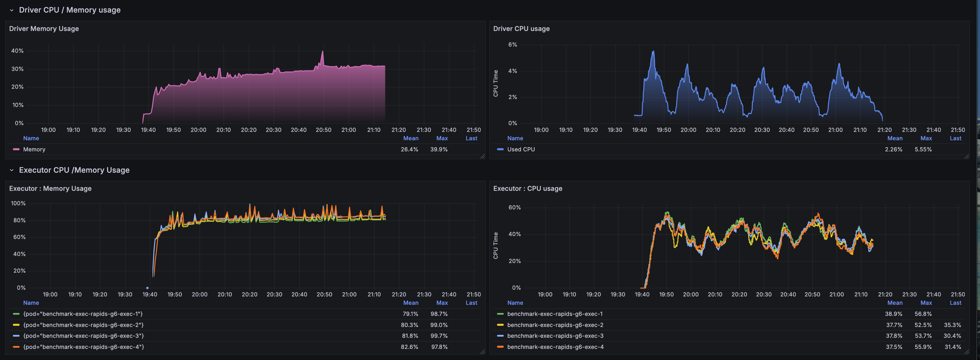The height and width of the screenshot is (360, 980).
Task: Select benchmark-exec-rapids-g6-exec-1 in CPU legend
Action: point(555,314)
